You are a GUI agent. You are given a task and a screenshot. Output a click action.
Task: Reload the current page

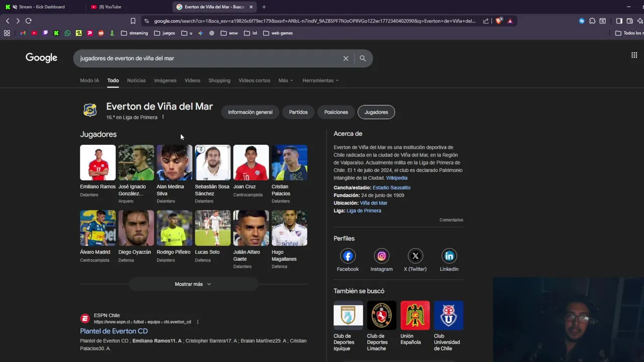tap(28, 21)
